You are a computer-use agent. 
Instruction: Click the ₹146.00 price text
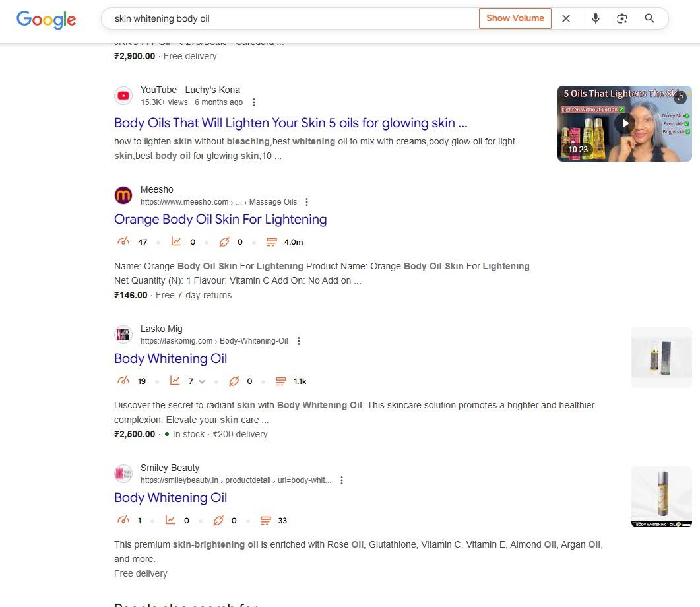click(131, 295)
